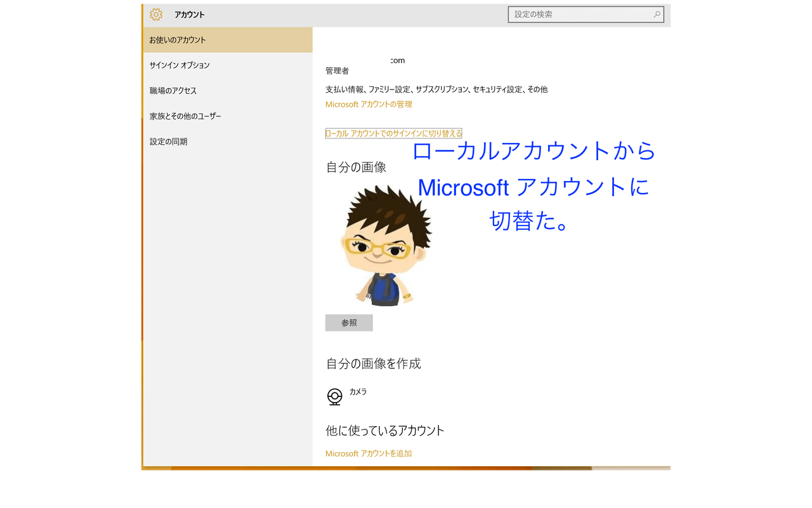Click the アカウント window title

pos(190,15)
